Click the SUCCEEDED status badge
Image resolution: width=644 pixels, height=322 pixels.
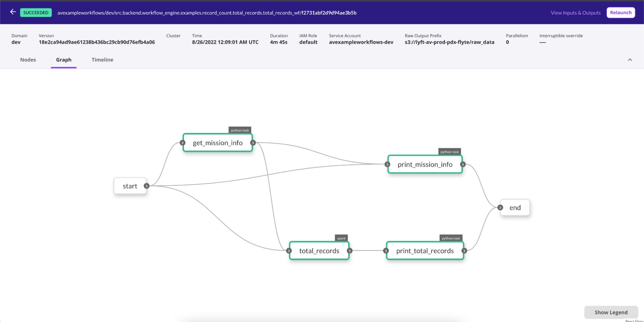click(x=35, y=13)
